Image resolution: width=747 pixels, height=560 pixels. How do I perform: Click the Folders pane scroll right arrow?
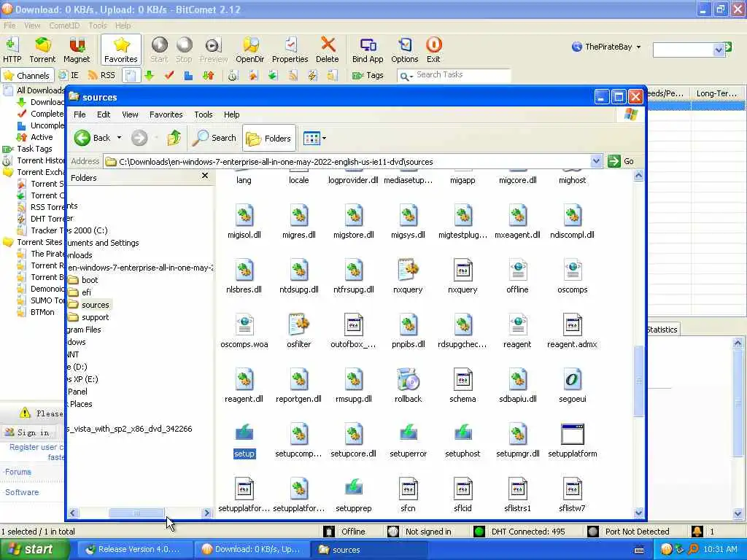206,513
